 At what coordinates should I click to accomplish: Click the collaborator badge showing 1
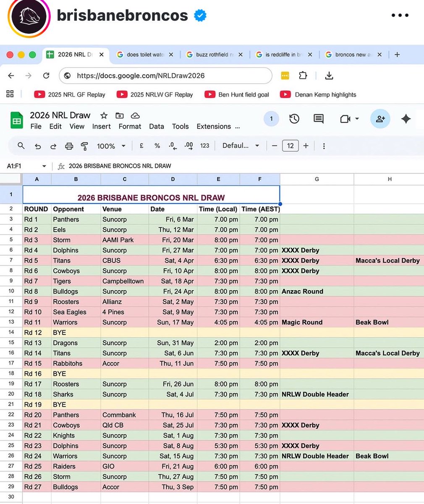(271, 119)
